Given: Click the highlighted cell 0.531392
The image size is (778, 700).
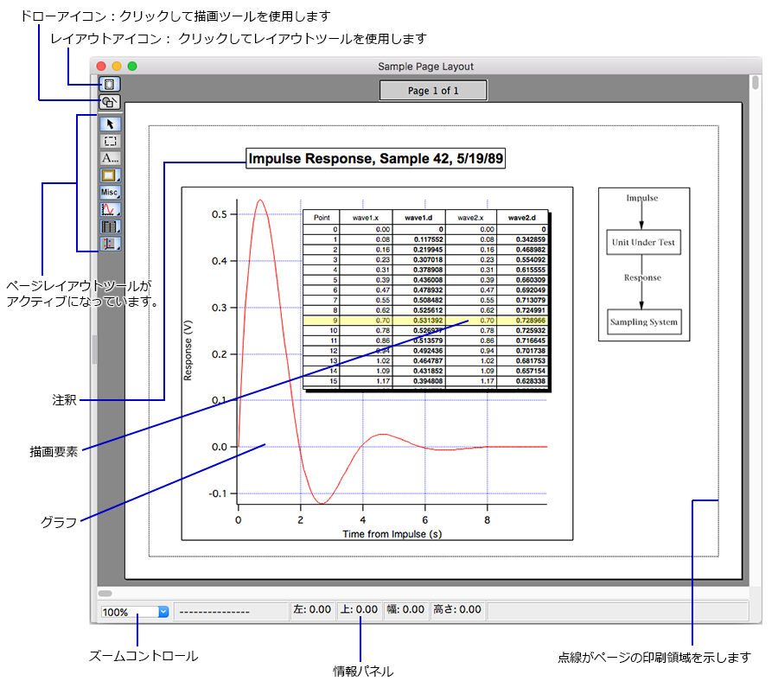Looking at the screenshot, I should coord(418,321).
